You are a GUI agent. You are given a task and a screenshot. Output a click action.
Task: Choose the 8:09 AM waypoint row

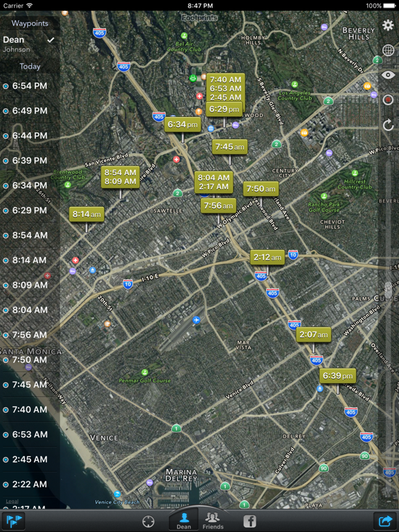(30, 285)
